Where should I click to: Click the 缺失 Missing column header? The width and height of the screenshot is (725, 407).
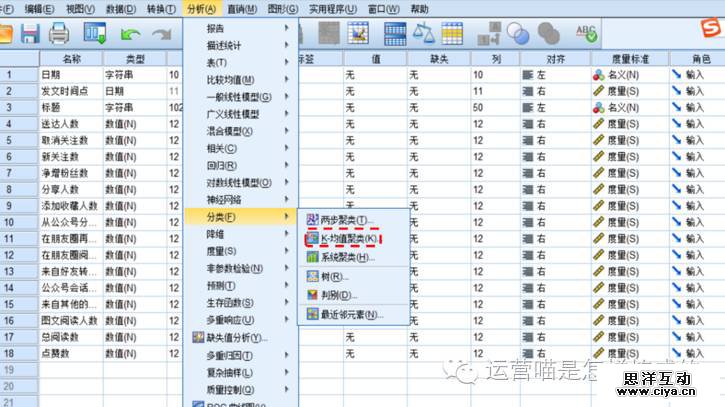tap(439, 59)
